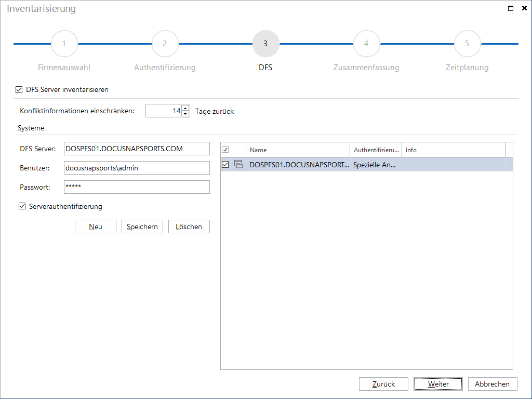532x399 pixels.
Task: Toggle select-all checkbox in table header
Action: [225, 150]
